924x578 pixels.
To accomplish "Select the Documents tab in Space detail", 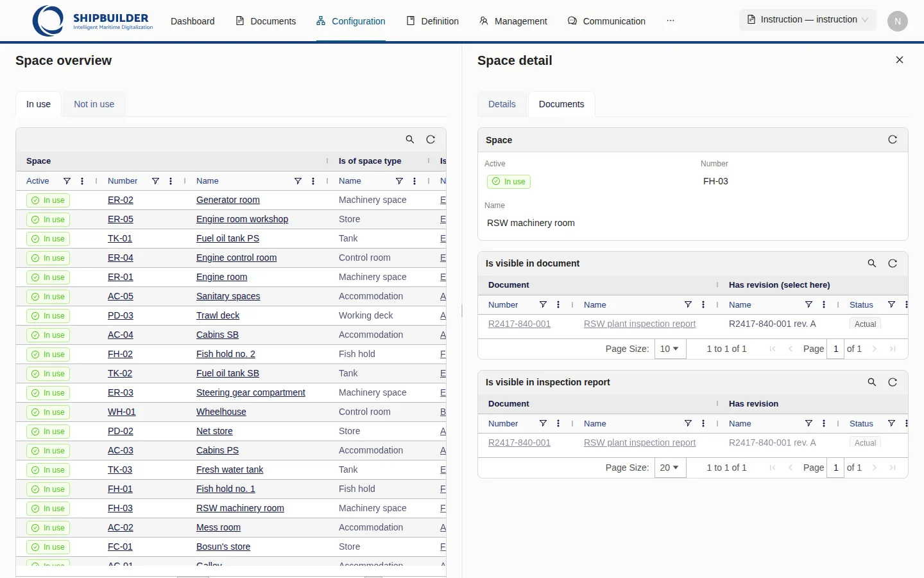I will point(561,104).
